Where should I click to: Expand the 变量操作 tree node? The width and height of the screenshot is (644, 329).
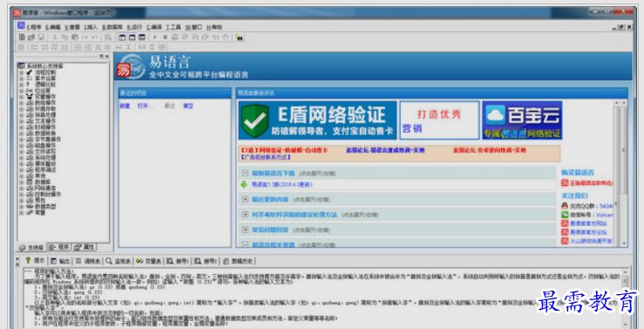pos(22,97)
